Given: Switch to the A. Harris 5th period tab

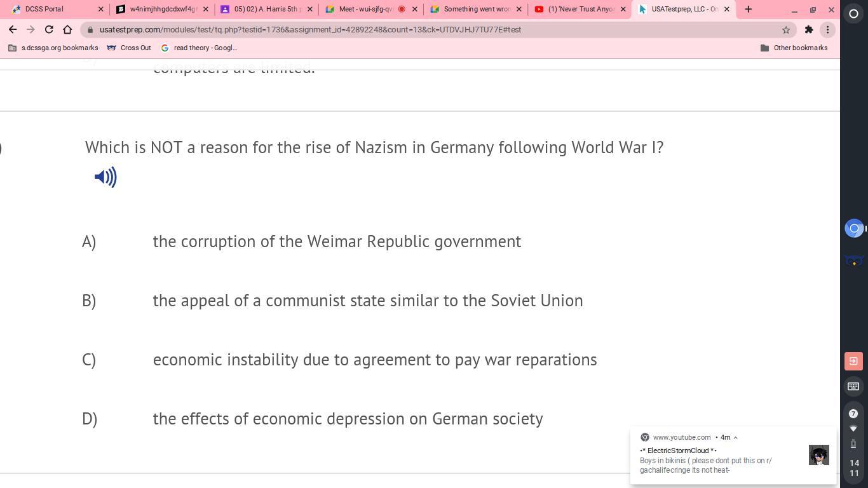Looking at the screenshot, I should click(266, 9).
